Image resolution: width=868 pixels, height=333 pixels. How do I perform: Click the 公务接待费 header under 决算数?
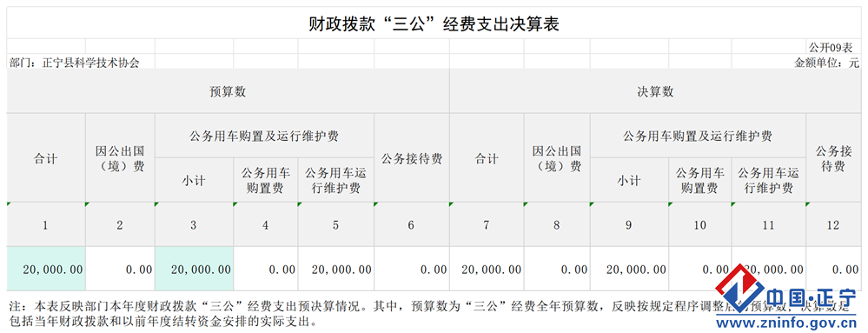pyautogui.click(x=832, y=158)
